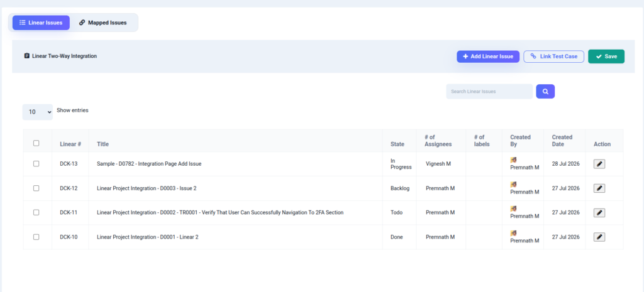
Task: Click the Add Linear Issue button
Action: (x=488, y=57)
